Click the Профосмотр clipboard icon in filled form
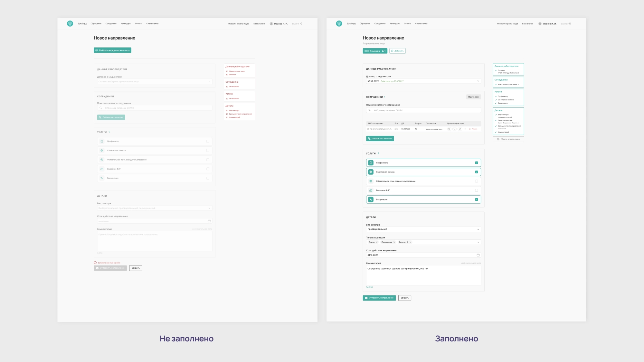Image resolution: width=644 pixels, height=362 pixels. [x=371, y=163]
